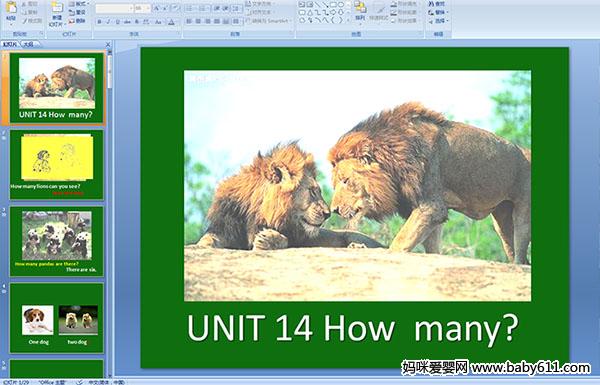Select the Format Painter brush

(x=32, y=21)
